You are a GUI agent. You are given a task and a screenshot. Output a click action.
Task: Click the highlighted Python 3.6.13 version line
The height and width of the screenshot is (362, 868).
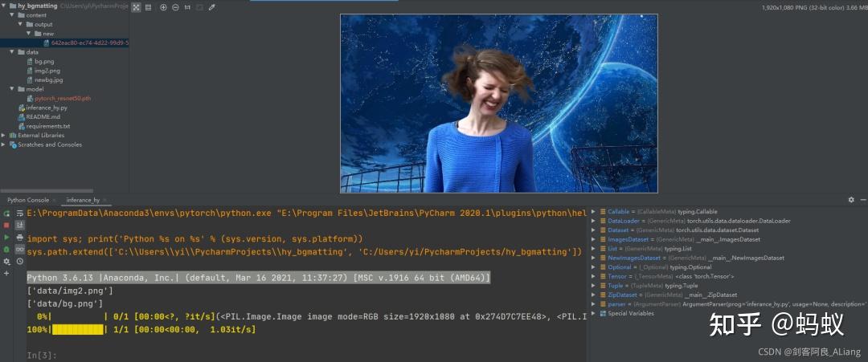coord(259,278)
